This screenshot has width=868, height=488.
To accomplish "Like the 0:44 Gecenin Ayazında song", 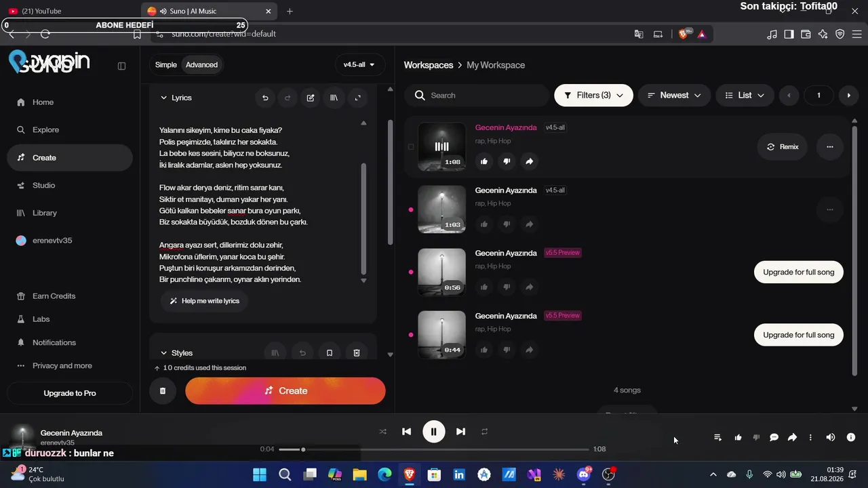I will click(484, 350).
